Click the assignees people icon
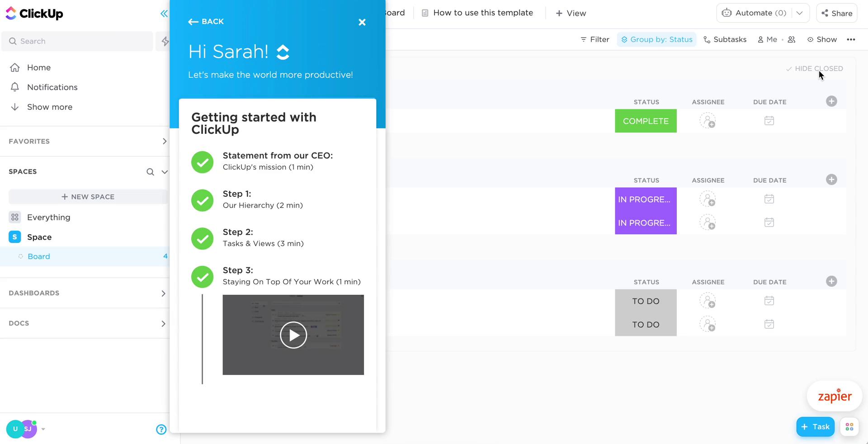 pos(792,39)
